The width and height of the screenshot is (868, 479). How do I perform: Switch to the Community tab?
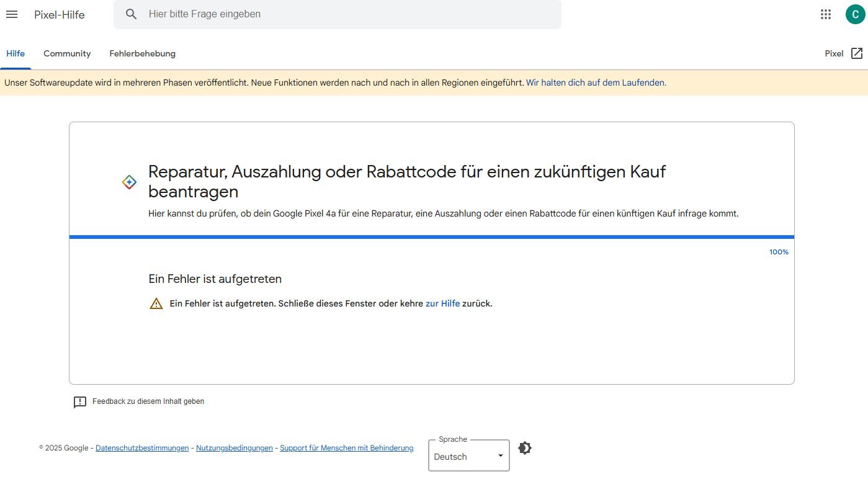[x=67, y=53]
